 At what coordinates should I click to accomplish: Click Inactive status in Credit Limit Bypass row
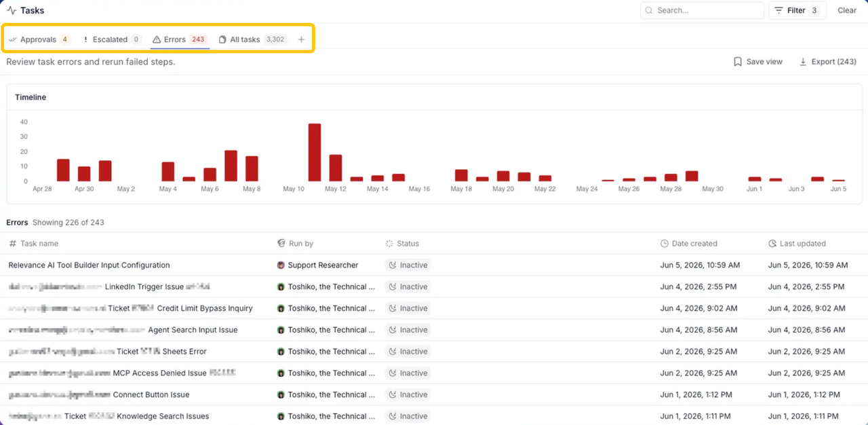point(408,308)
